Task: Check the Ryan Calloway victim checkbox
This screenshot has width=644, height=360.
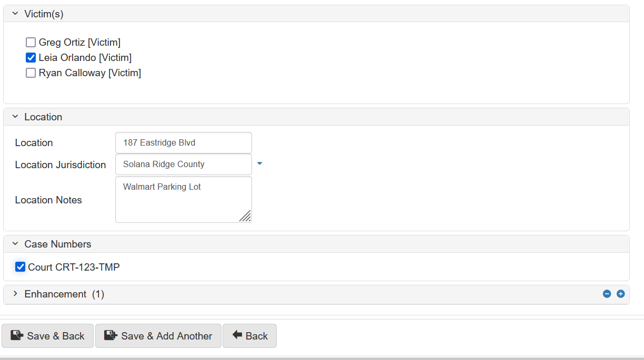Action: pyautogui.click(x=31, y=73)
